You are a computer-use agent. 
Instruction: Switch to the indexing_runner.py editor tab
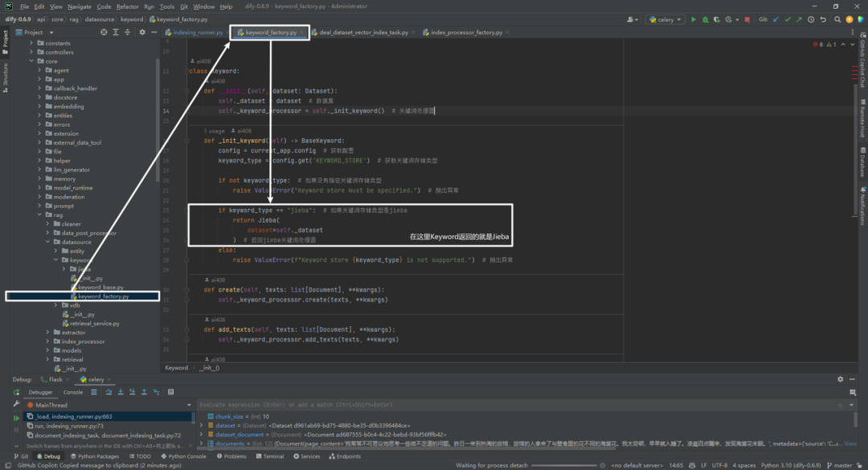(x=194, y=33)
